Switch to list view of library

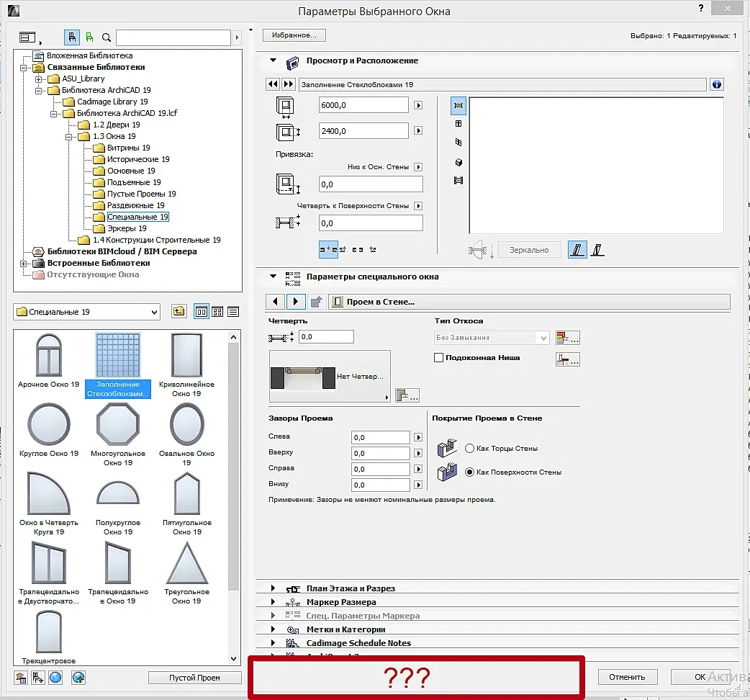tap(233, 312)
